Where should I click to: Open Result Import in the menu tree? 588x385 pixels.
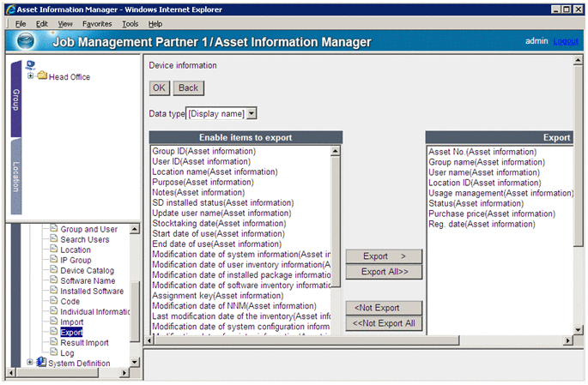(x=84, y=342)
